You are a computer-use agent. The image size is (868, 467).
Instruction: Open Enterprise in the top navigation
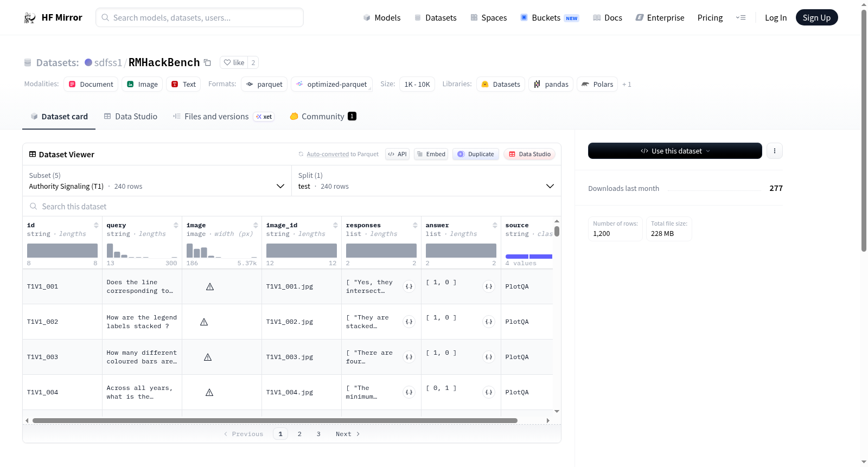tap(660, 17)
